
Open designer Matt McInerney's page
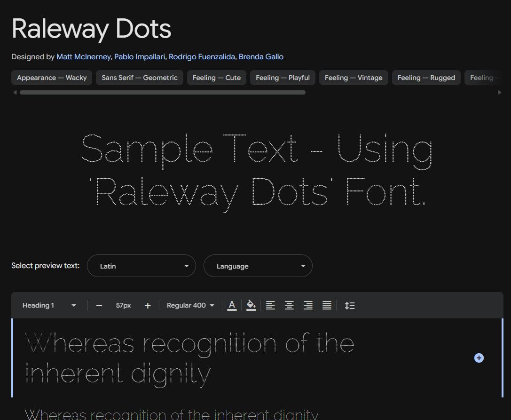point(83,57)
